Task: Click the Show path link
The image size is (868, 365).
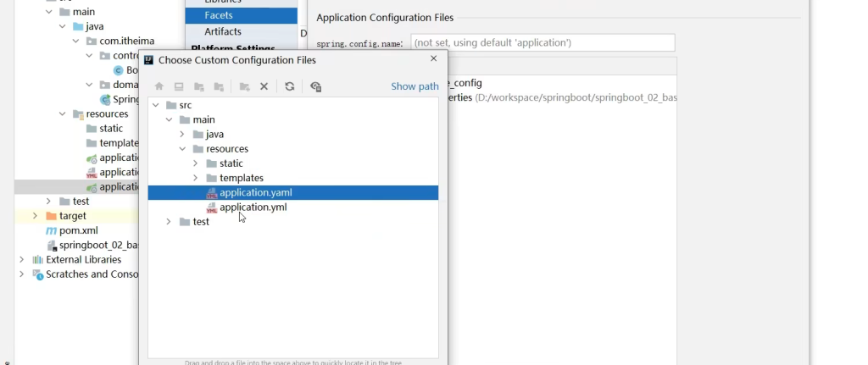Action: tap(415, 86)
